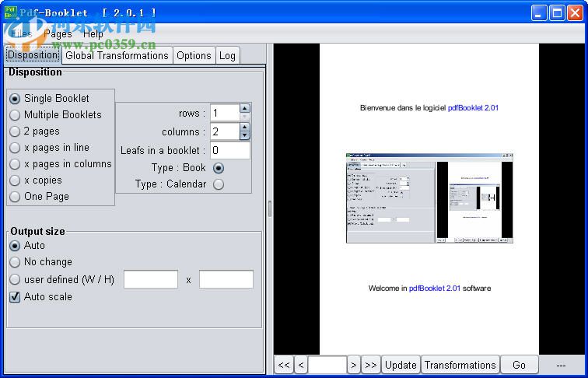
Task: Decrease rows with the down arrow
Action: pos(244,117)
